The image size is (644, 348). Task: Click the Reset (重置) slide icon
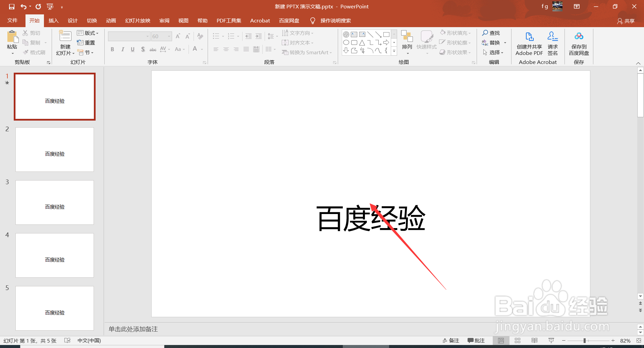(x=80, y=43)
